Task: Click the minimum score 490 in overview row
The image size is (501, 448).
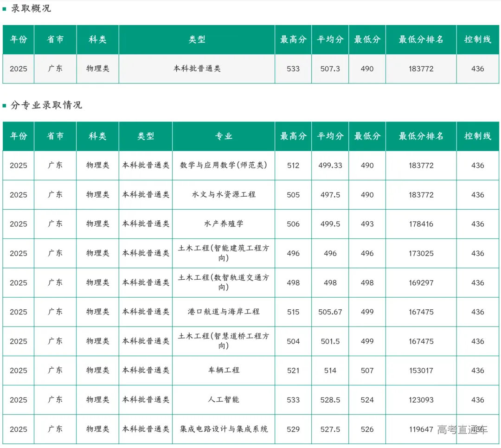Action: point(367,69)
